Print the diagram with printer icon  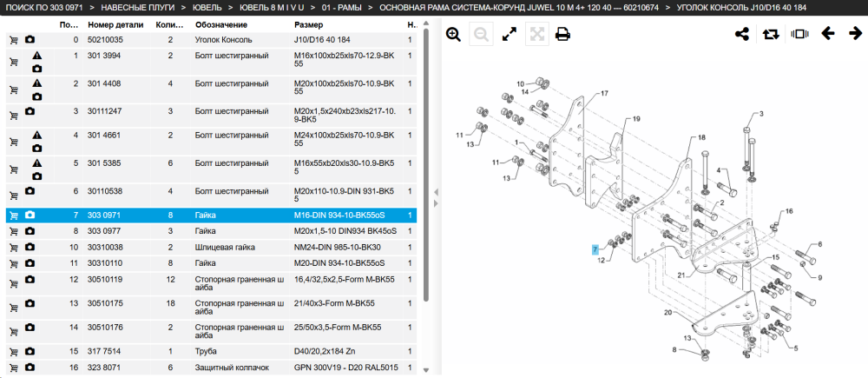coord(563,35)
